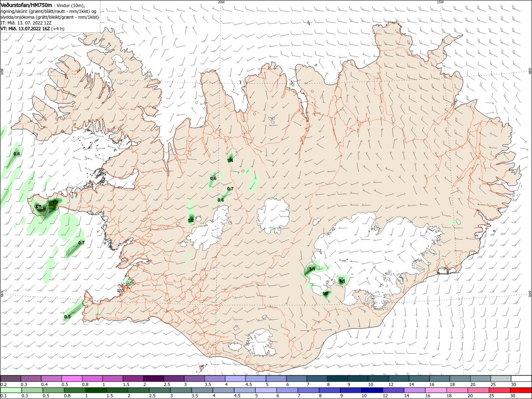
Task: Select the rain legend swatch labeled 0.5
Action: point(53,390)
